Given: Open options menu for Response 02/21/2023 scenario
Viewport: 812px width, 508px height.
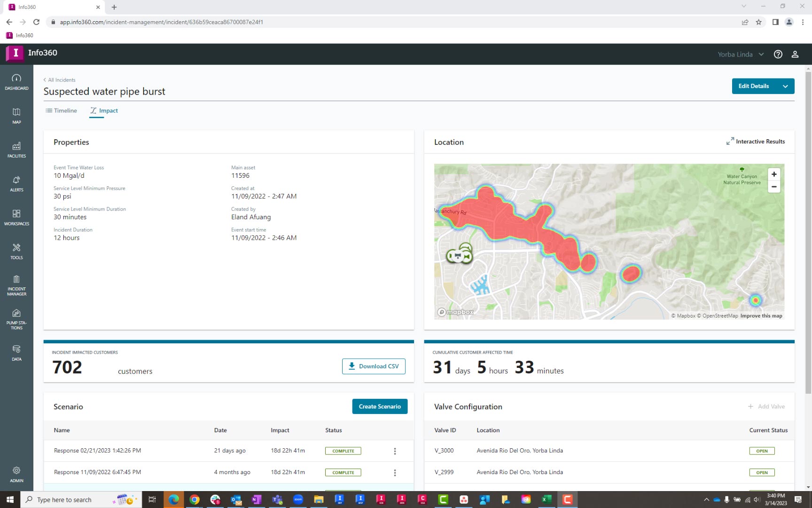Looking at the screenshot, I should point(395,451).
